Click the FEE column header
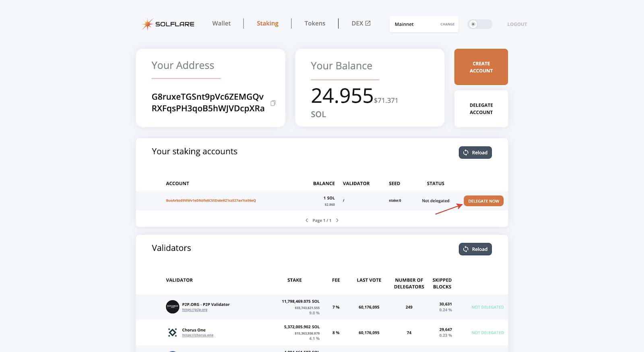Screen dimensions: 644x352 coord(336,280)
